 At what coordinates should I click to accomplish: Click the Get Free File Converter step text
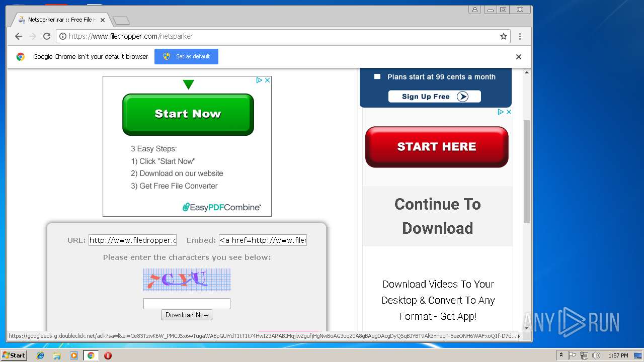coord(174,186)
